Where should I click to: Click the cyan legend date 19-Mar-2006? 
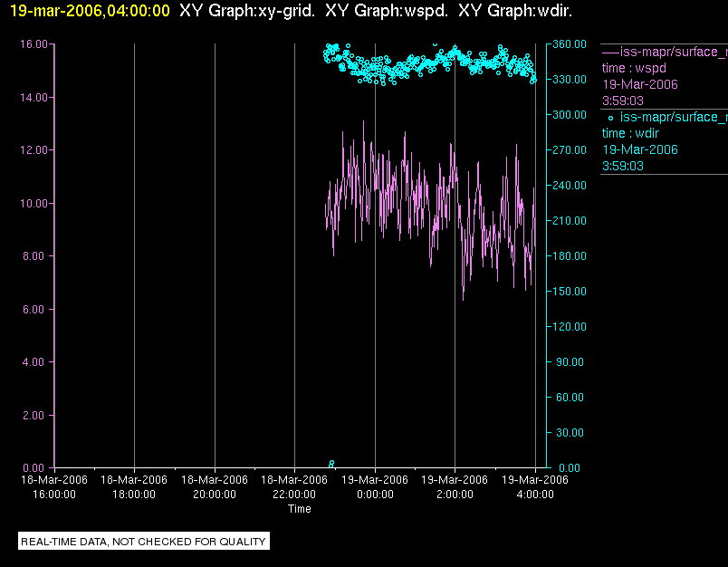(x=640, y=150)
